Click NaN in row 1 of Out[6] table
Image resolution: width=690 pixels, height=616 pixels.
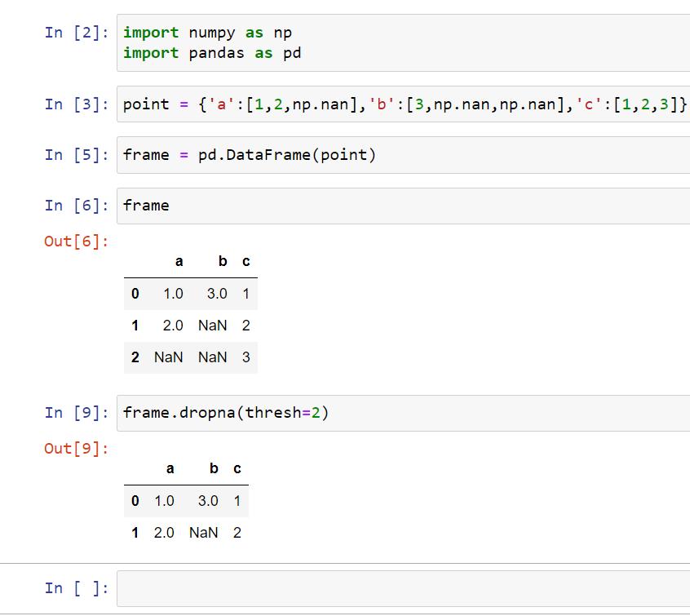213,326
